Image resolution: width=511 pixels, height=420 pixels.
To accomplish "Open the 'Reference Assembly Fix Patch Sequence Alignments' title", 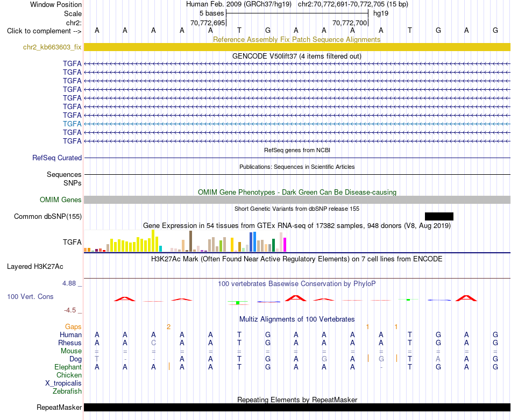I will point(297,39).
